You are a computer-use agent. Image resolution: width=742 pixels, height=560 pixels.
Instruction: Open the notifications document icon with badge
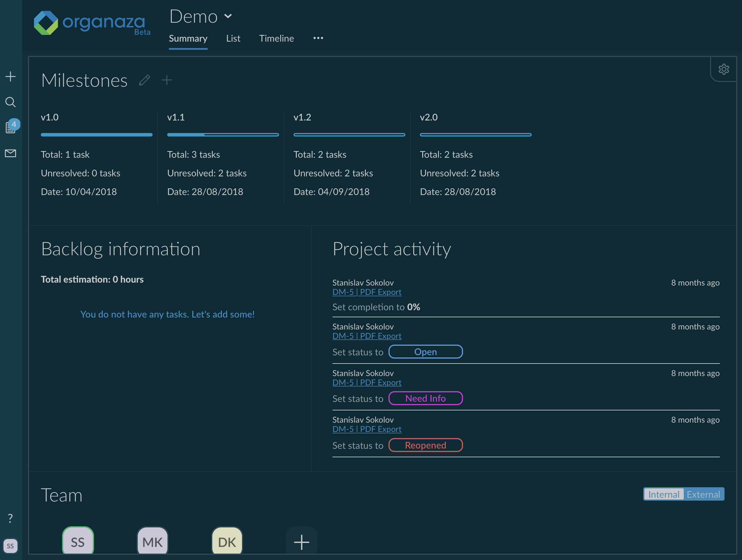10,127
